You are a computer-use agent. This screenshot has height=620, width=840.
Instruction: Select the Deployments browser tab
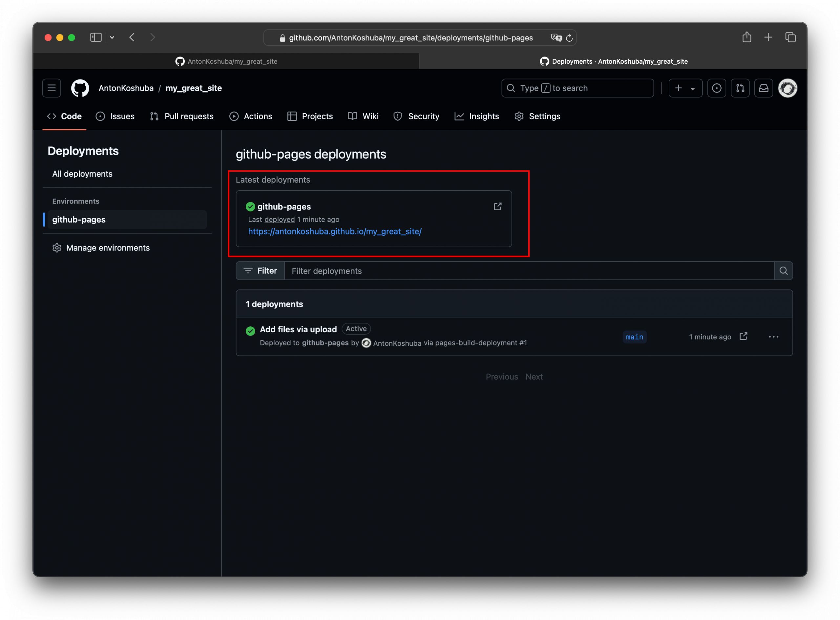point(614,61)
